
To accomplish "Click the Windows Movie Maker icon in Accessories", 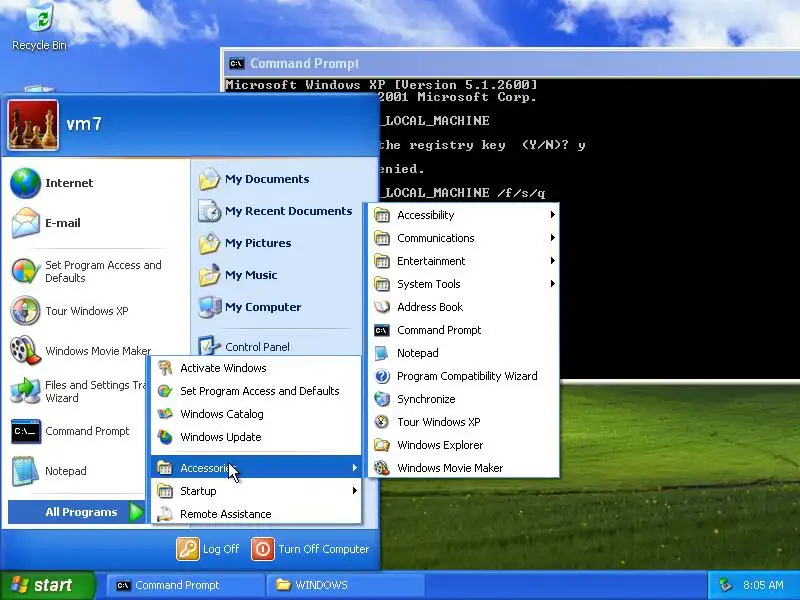I will (382, 468).
